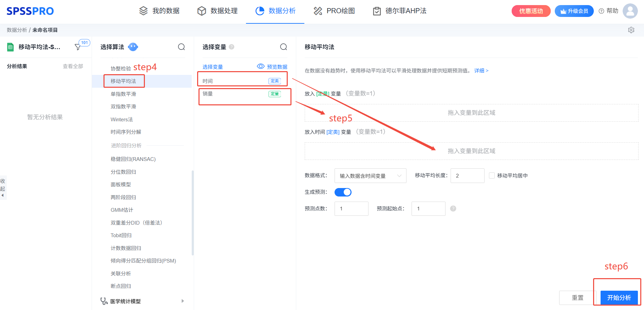
Task: Select 单指数平滑 in the algorithm list
Action: [x=123, y=94]
